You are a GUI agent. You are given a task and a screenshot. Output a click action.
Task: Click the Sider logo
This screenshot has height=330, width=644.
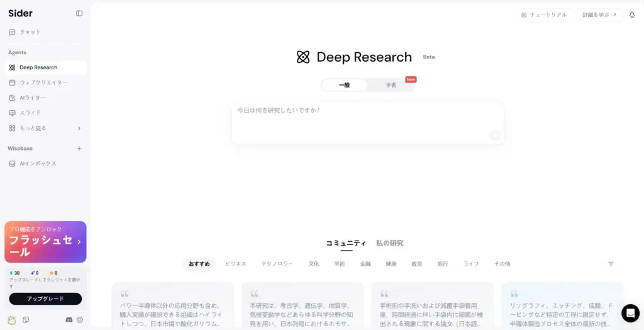21,14
